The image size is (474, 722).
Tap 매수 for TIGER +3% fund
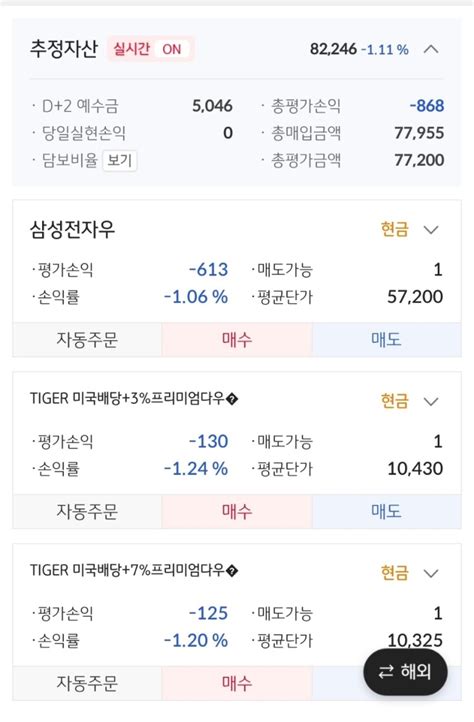point(237,512)
